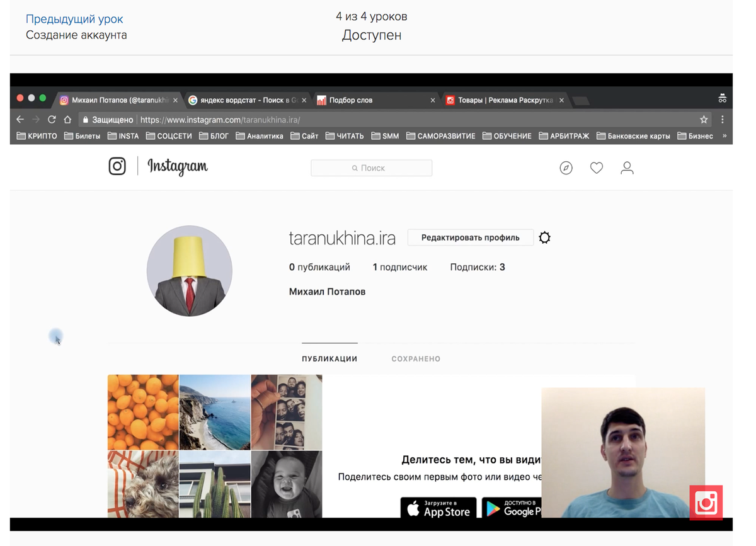Open the КРИПТО bookmarks folder

pos(37,136)
